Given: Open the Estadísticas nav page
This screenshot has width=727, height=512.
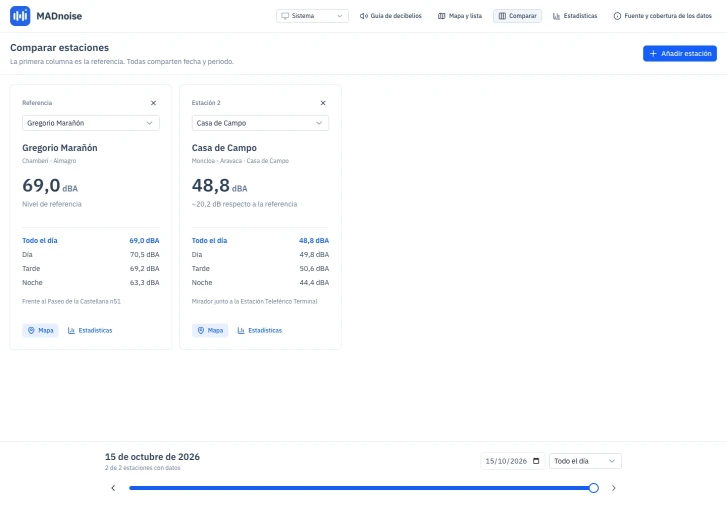Looking at the screenshot, I should (575, 16).
